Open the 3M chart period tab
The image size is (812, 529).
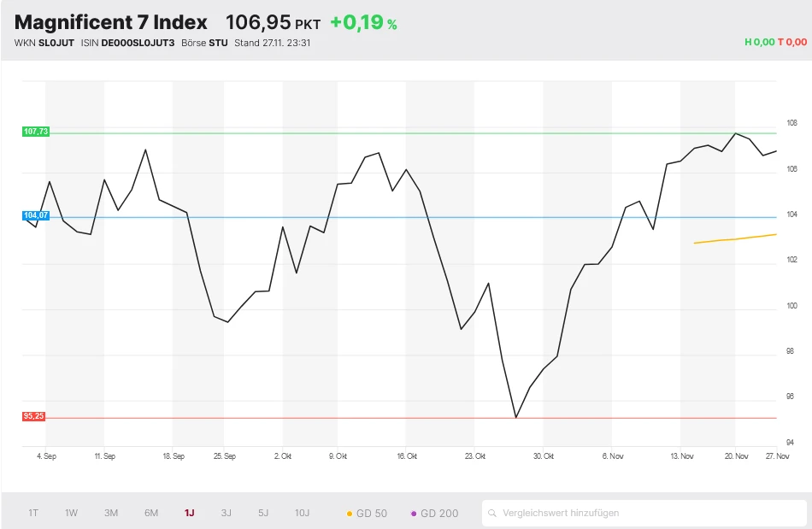[110, 513]
